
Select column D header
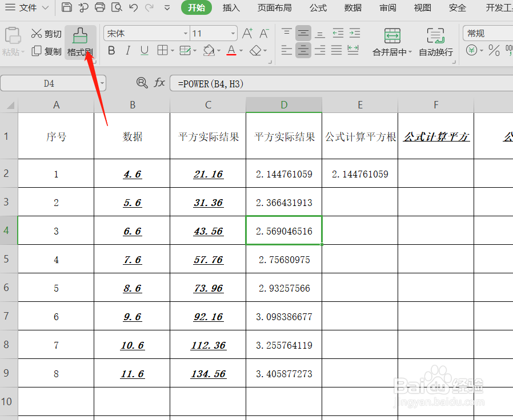[284, 105]
